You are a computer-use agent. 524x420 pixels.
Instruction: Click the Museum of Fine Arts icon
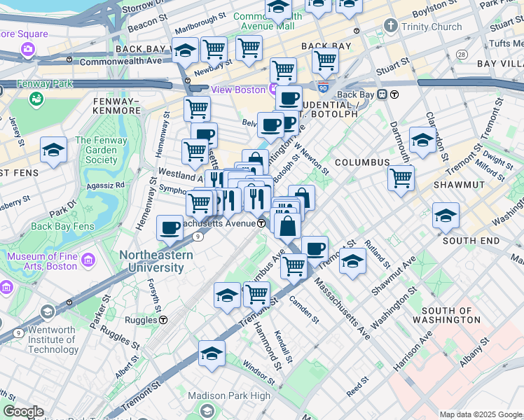pyautogui.click(x=88, y=260)
